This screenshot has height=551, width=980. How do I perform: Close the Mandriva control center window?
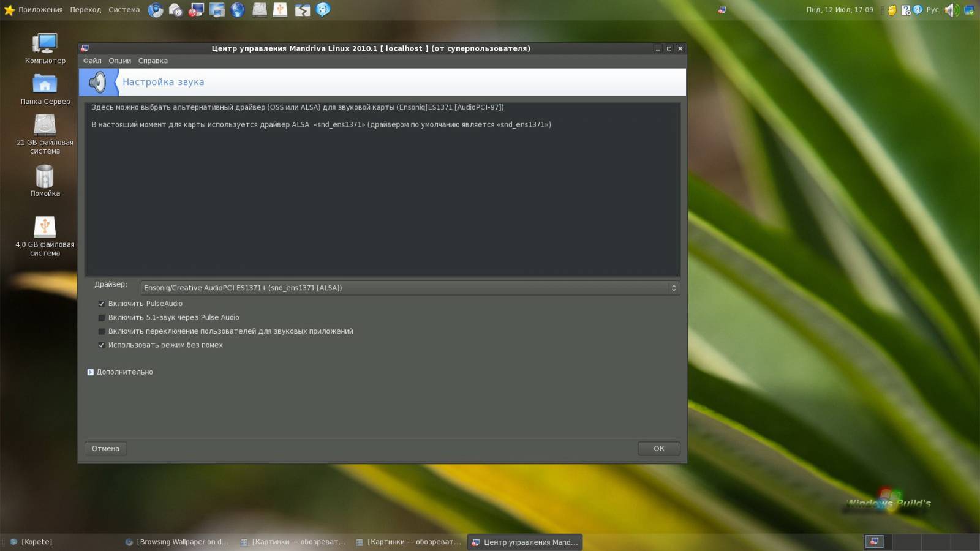coord(680,48)
